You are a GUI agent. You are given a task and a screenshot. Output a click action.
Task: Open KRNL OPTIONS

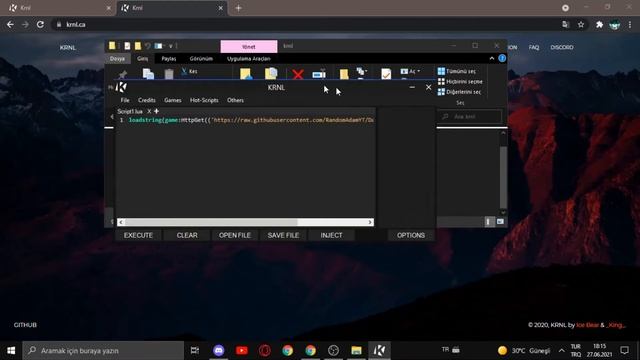point(411,235)
